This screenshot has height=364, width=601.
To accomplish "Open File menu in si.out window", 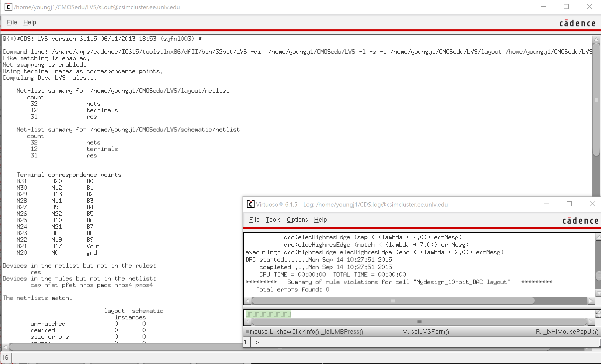I will pos(12,22).
